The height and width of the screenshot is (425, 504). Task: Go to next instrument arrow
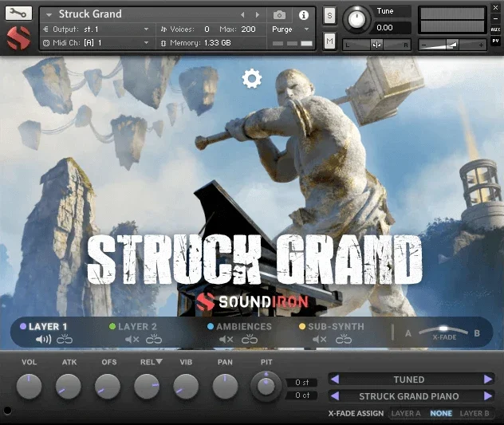(257, 15)
